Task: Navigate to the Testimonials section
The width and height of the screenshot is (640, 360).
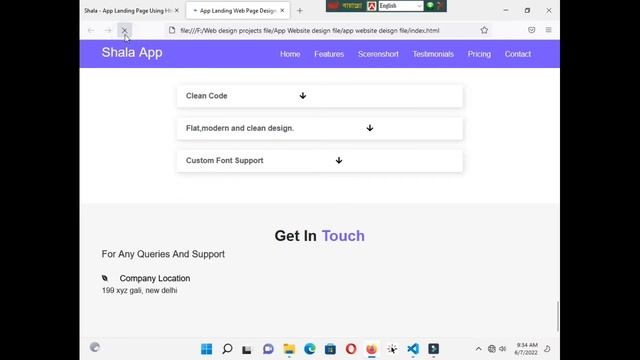Action: point(433,54)
